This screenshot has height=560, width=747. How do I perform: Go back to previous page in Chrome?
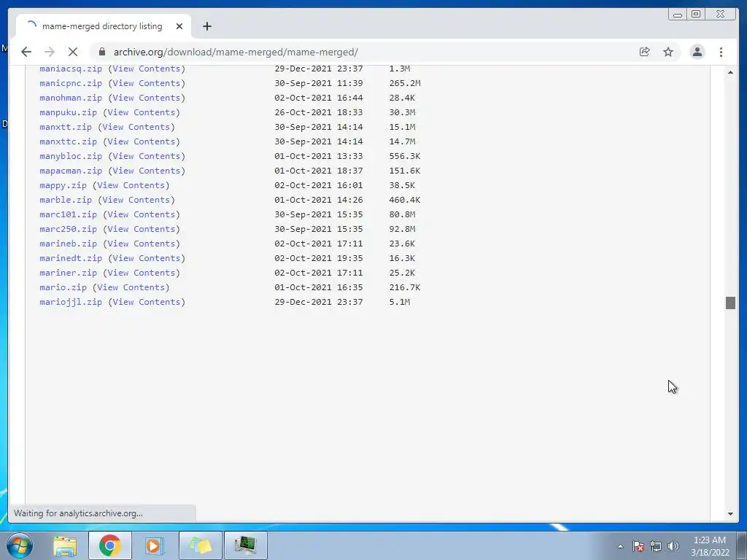pyautogui.click(x=26, y=52)
